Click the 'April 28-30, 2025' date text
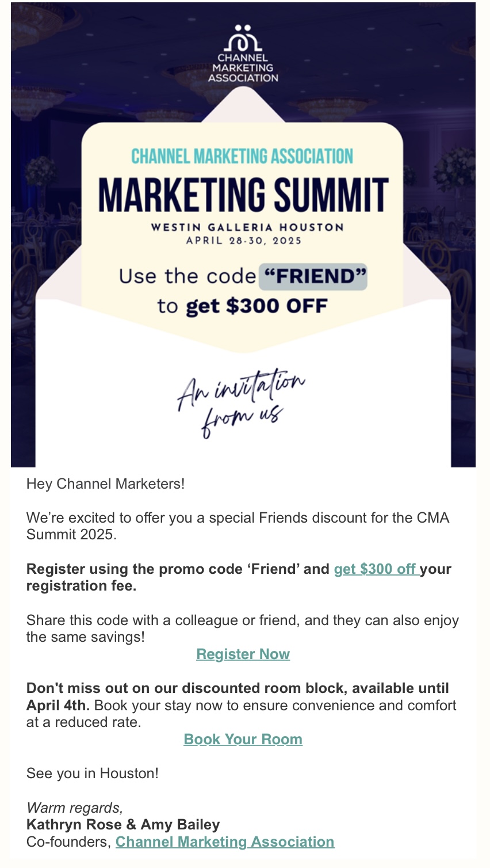This screenshot has width=490, height=868. click(244, 241)
